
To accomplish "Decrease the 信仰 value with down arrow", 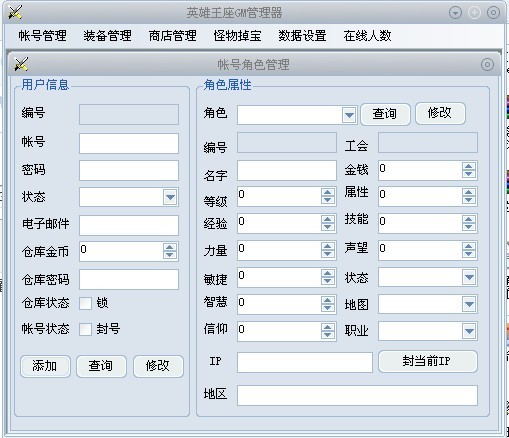I will (x=328, y=335).
